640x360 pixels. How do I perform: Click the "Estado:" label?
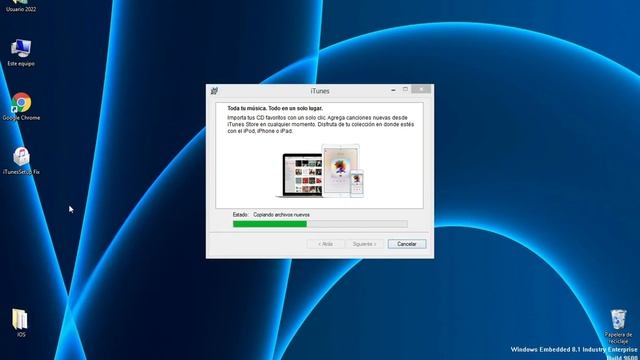[240, 215]
